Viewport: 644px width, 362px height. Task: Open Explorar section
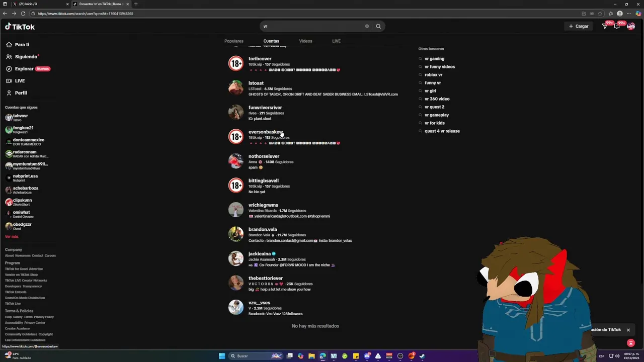coord(28,69)
